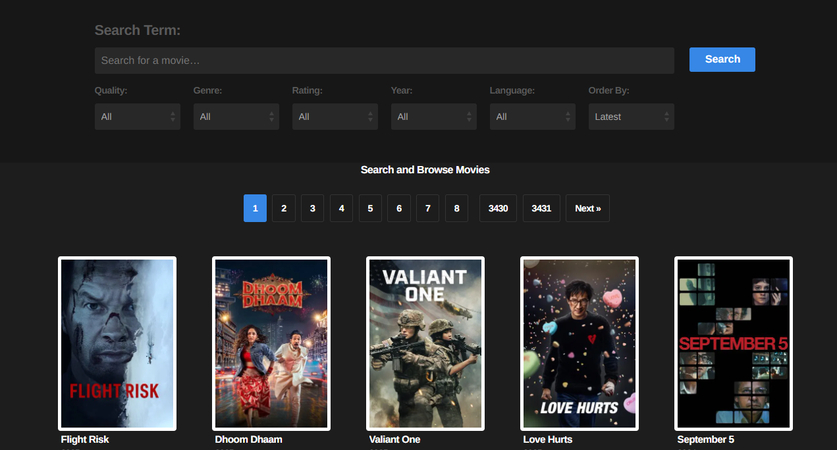Viewport: 837px width, 450px height.
Task: Go to page 8
Action: (457, 208)
